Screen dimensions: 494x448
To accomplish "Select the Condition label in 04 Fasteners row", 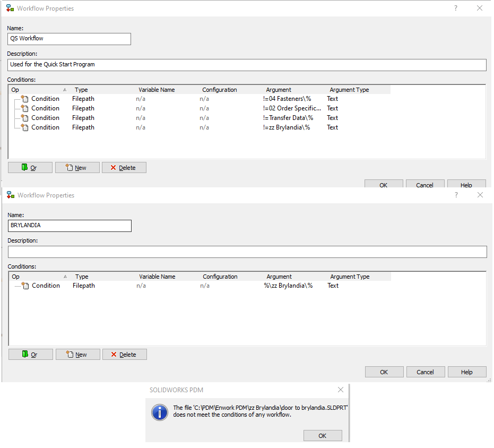I will tap(46, 99).
